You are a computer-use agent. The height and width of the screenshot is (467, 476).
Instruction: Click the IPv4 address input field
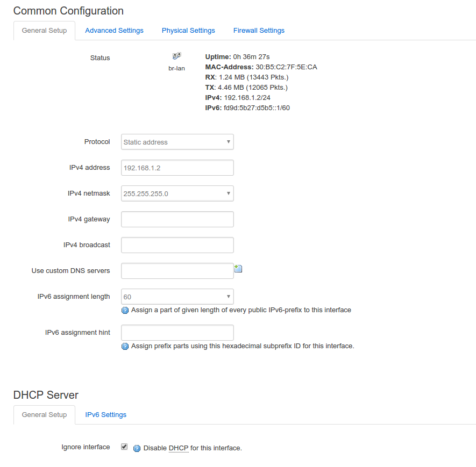[x=177, y=168]
